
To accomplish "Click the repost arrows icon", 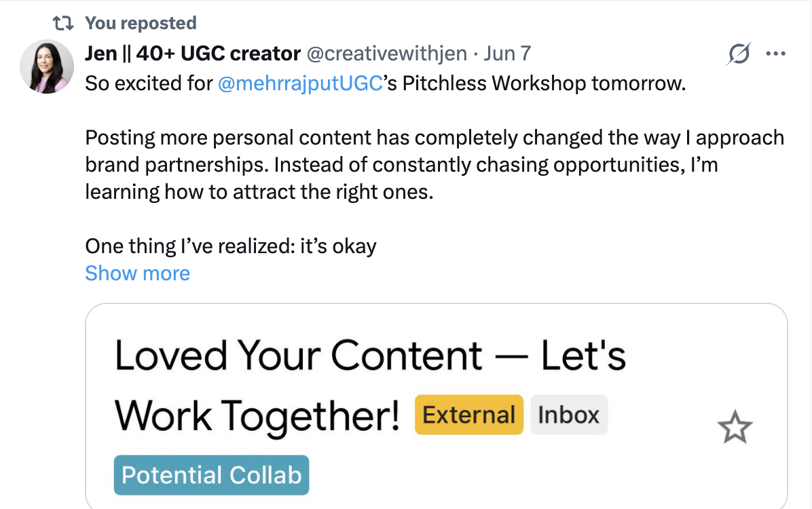I will 63,23.
